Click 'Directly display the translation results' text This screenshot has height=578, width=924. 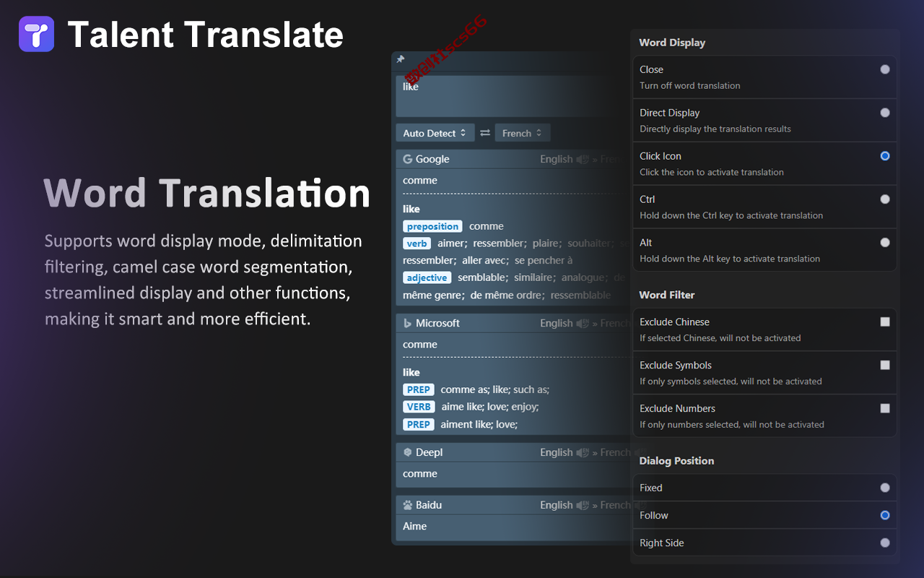point(715,129)
